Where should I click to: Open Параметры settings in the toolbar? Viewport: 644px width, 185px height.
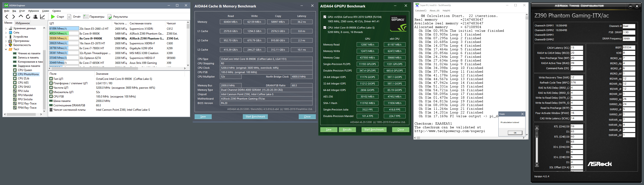[94, 17]
